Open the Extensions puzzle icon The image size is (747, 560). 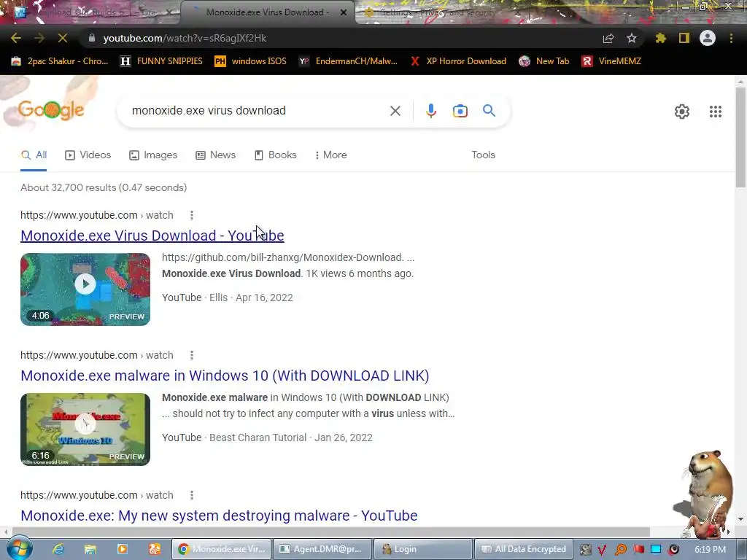point(660,38)
